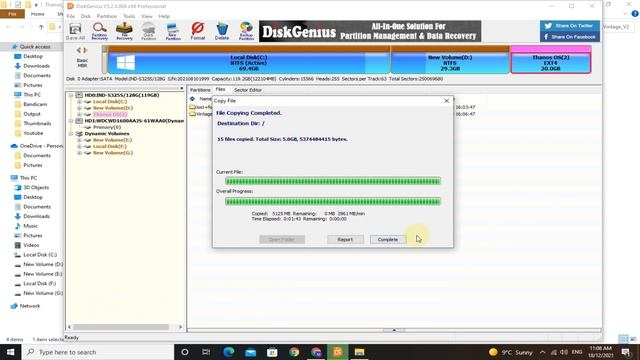
Task: Collapse the HD1 WDC disk tree node
Action: click(x=71, y=121)
